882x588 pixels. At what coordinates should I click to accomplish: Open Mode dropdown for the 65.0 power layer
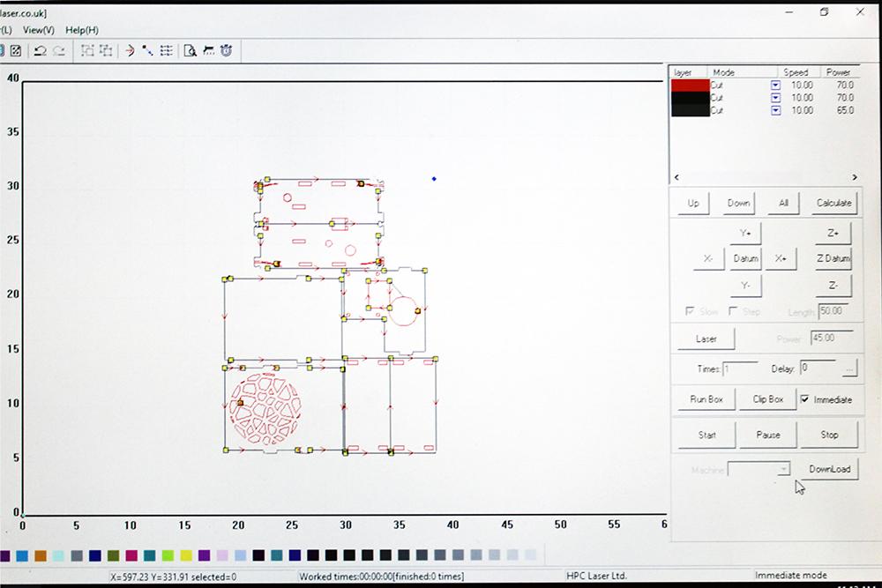click(775, 110)
